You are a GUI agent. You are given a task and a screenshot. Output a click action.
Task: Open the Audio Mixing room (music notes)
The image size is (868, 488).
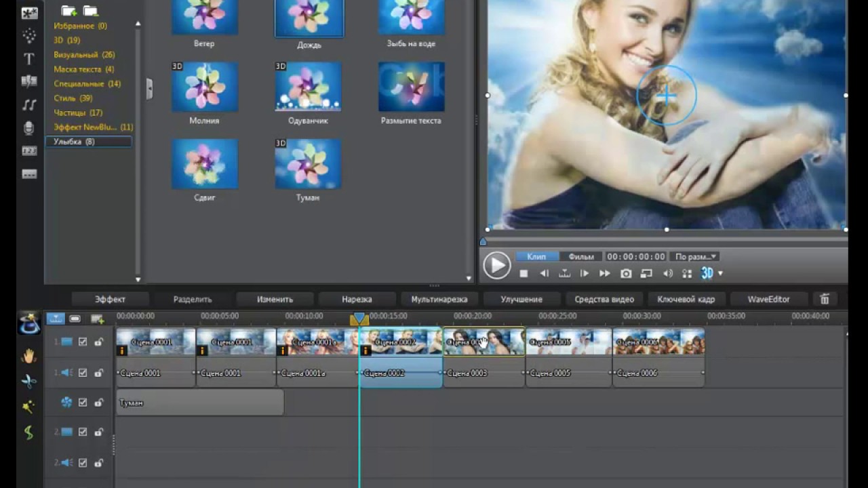(29, 104)
